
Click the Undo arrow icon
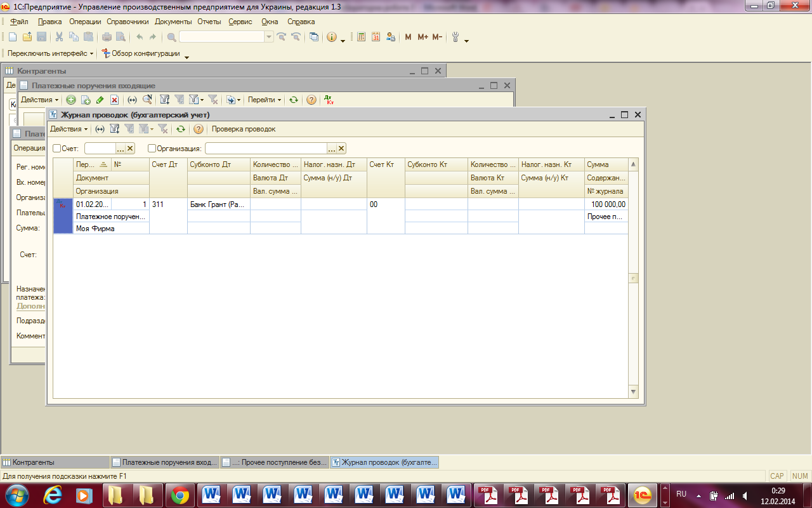(x=139, y=37)
